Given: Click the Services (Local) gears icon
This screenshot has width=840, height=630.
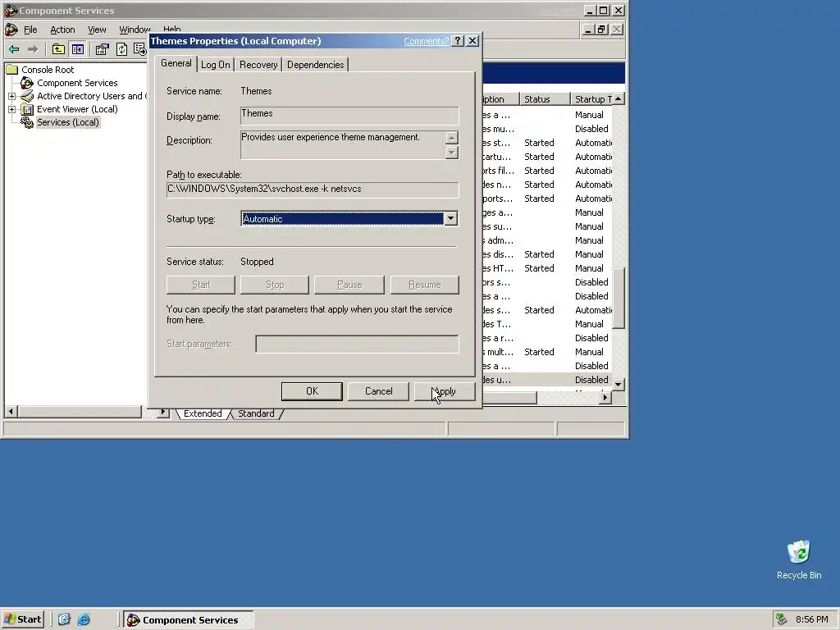Looking at the screenshot, I should click(x=27, y=123).
